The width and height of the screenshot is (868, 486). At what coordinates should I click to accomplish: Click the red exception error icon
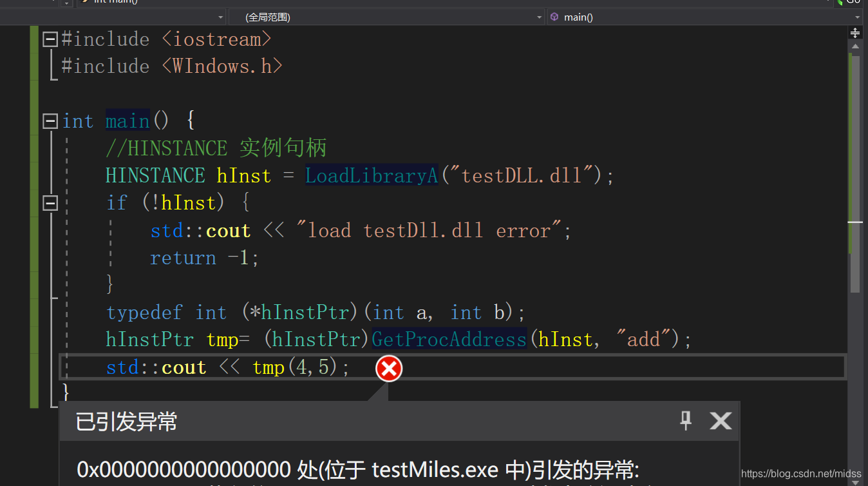point(389,369)
